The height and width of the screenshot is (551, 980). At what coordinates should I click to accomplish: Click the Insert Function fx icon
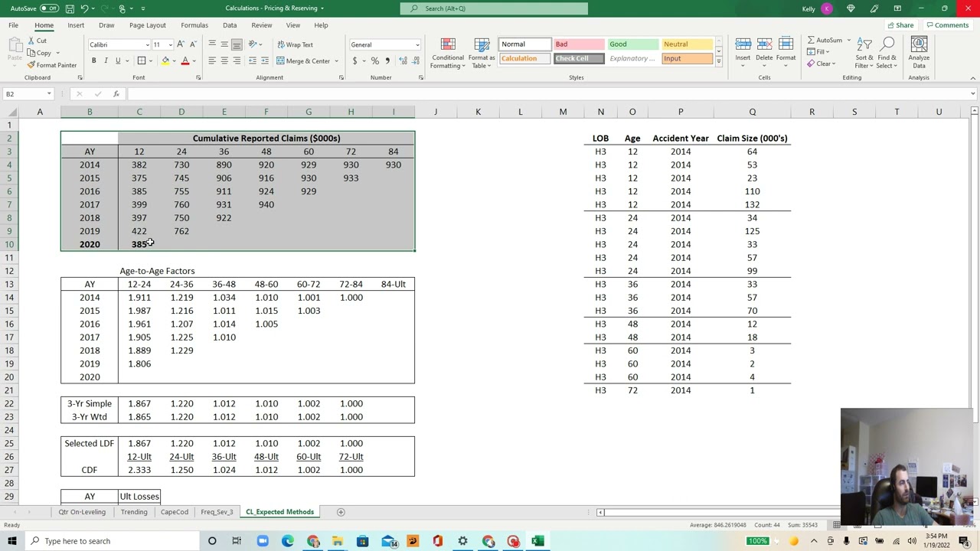click(116, 94)
